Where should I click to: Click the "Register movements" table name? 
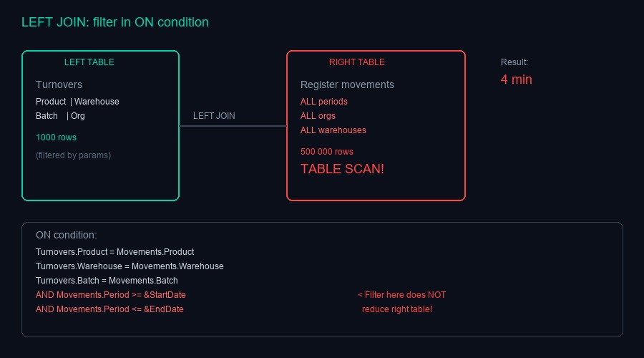click(347, 84)
